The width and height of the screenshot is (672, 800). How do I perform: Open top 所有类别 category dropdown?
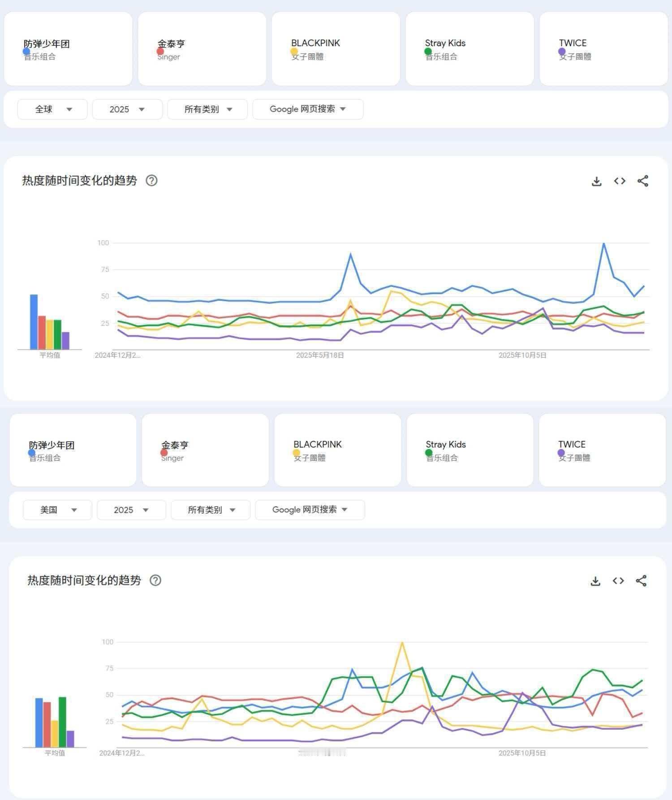coord(207,109)
